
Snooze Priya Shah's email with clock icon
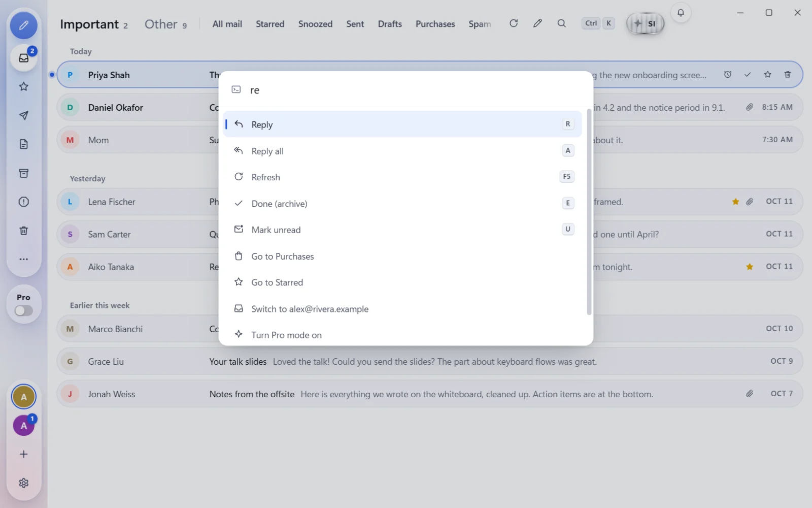coord(727,75)
